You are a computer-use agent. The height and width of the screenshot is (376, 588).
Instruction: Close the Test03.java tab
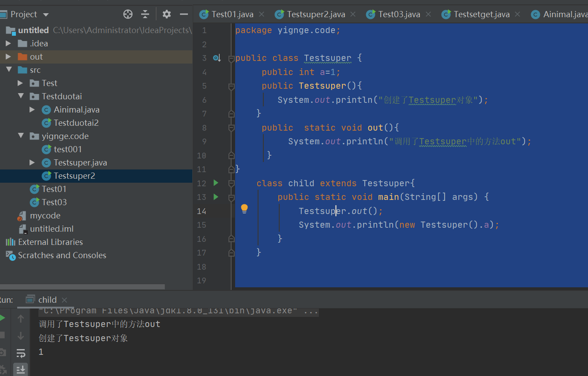point(428,14)
